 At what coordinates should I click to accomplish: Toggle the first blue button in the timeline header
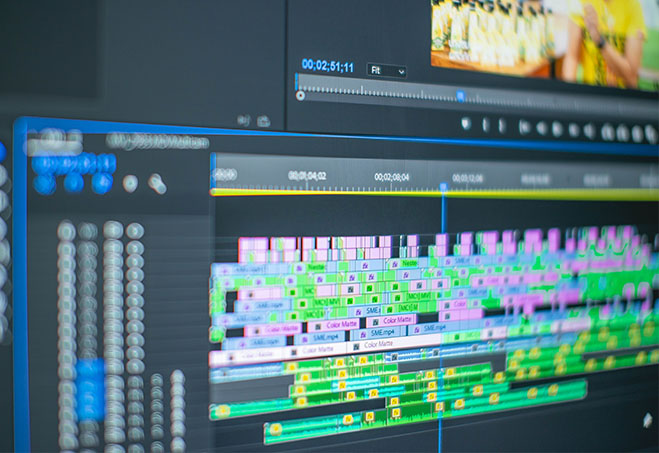[44, 183]
